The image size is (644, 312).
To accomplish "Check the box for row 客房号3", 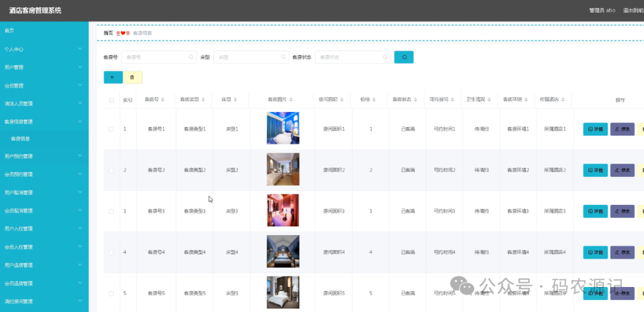I will pos(112,211).
